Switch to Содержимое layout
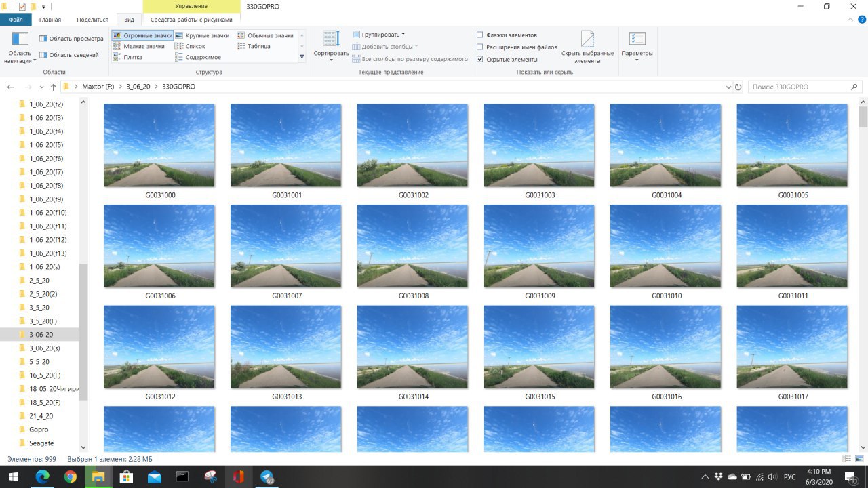The image size is (868, 488). click(x=198, y=57)
